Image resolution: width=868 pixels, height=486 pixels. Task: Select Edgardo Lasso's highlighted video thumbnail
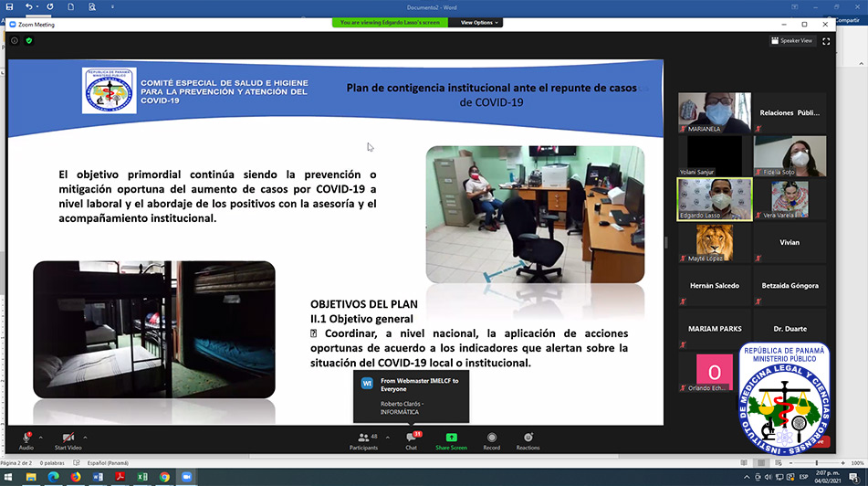715,199
